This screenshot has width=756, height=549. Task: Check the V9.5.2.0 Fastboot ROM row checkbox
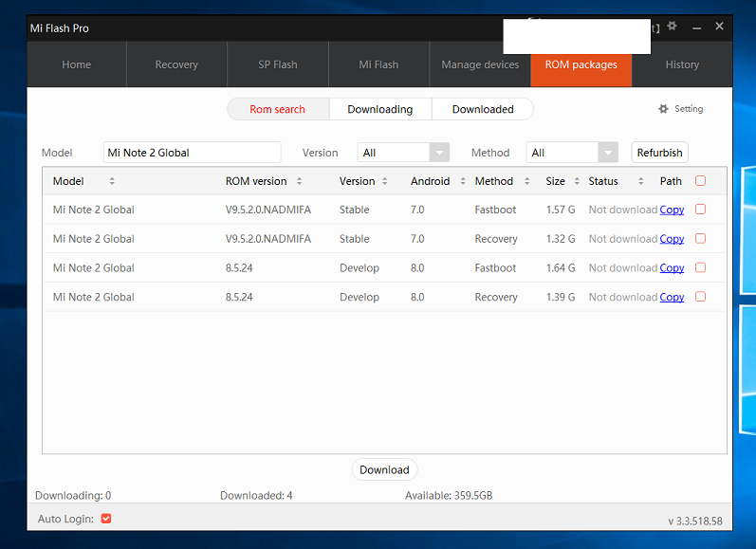700,210
